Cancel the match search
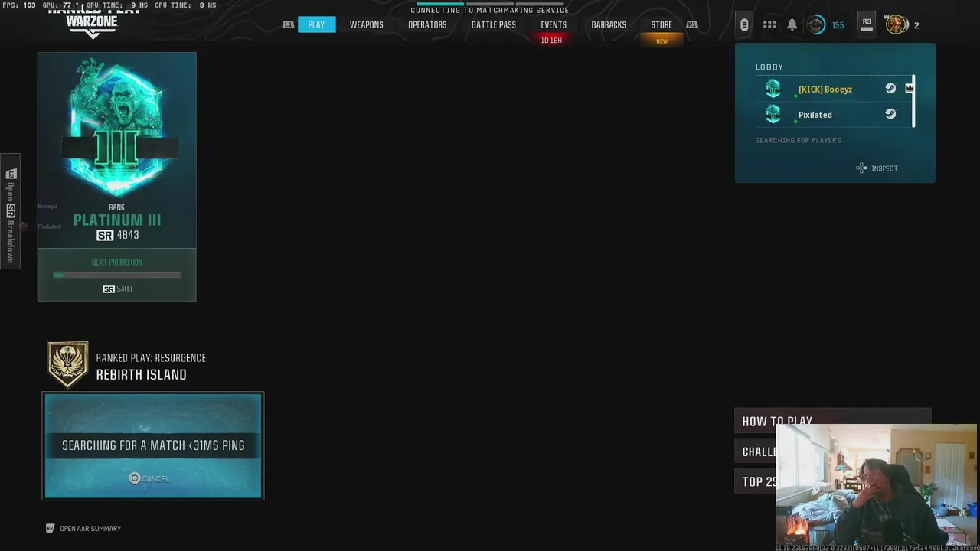 tap(149, 478)
